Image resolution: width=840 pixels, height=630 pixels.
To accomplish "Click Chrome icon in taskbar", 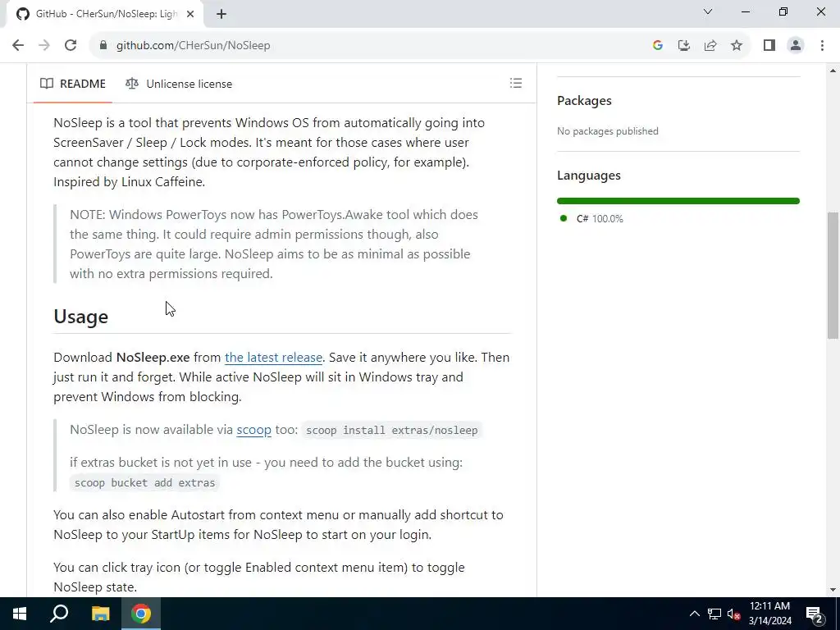I will coord(141,614).
